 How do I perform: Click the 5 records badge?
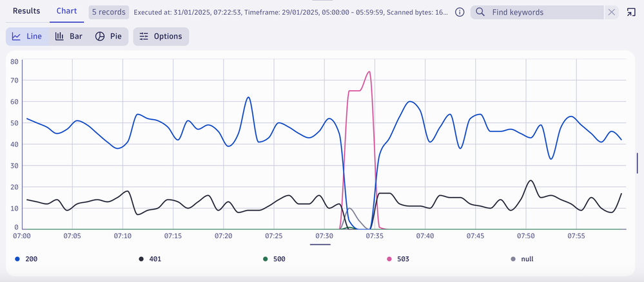tap(108, 12)
